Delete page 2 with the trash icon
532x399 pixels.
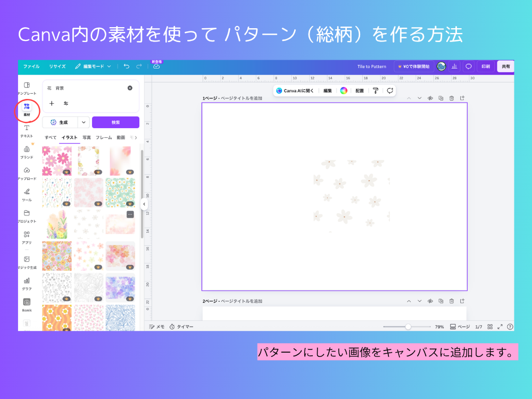(451, 301)
